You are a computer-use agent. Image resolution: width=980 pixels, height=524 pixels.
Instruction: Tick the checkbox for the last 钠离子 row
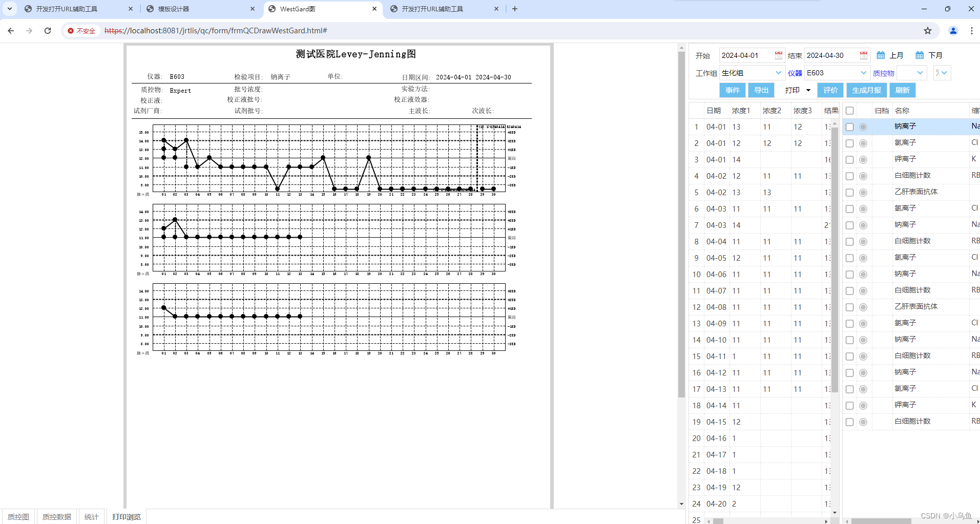pos(849,373)
